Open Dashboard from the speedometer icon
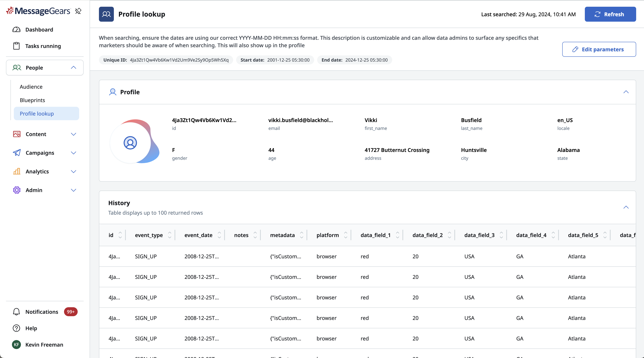 pyautogui.click(x=16, y=29)
